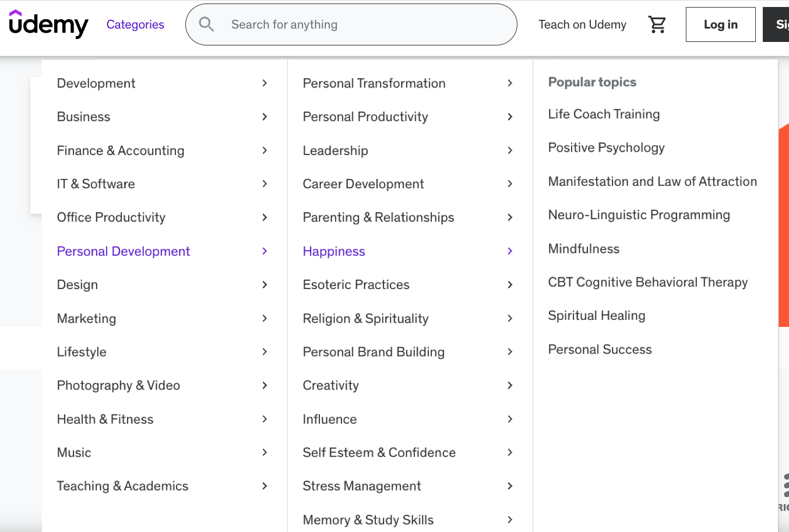The width and height of the screenshot is (789, 532).
Task: Click the arrow next to Business
Action: [265, 117]
